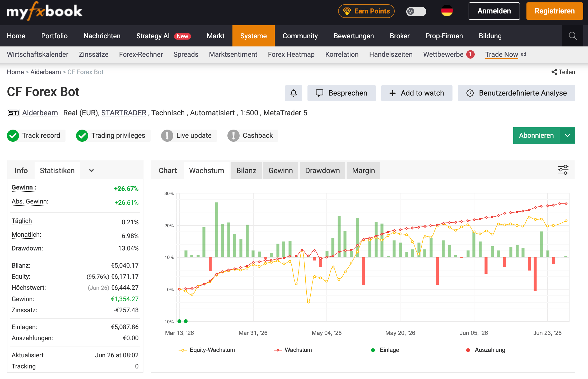Toggle the dark mode switch
Viewport: 588px width, 379px height.
(x=416, y=11)
